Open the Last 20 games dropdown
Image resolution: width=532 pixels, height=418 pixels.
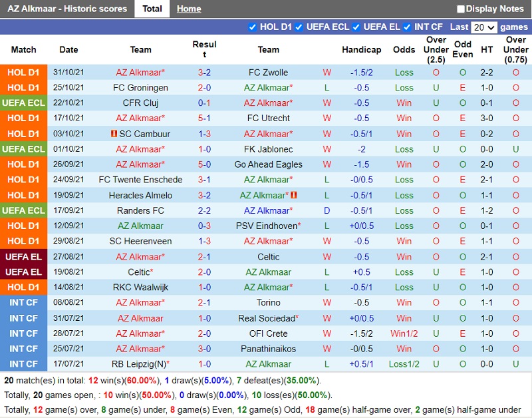click(483, 27)
